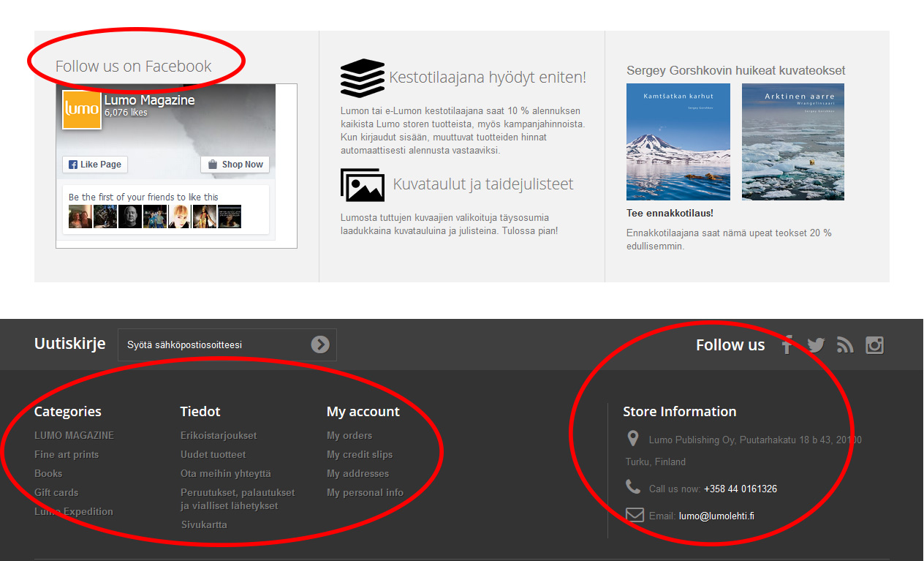Screen dimensions: 924x561
Task: Click the first friend photo in Facebook widget
Action: pyautogui.click(x=80, y=217)
